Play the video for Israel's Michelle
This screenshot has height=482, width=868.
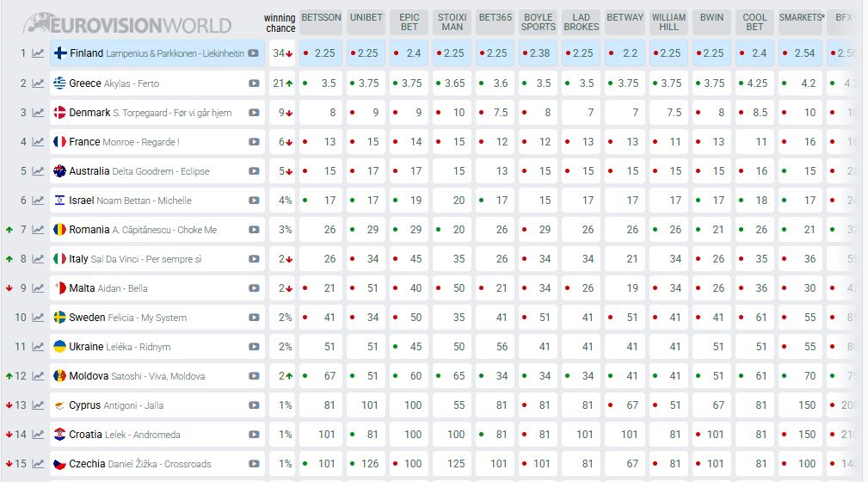(254, 201)
